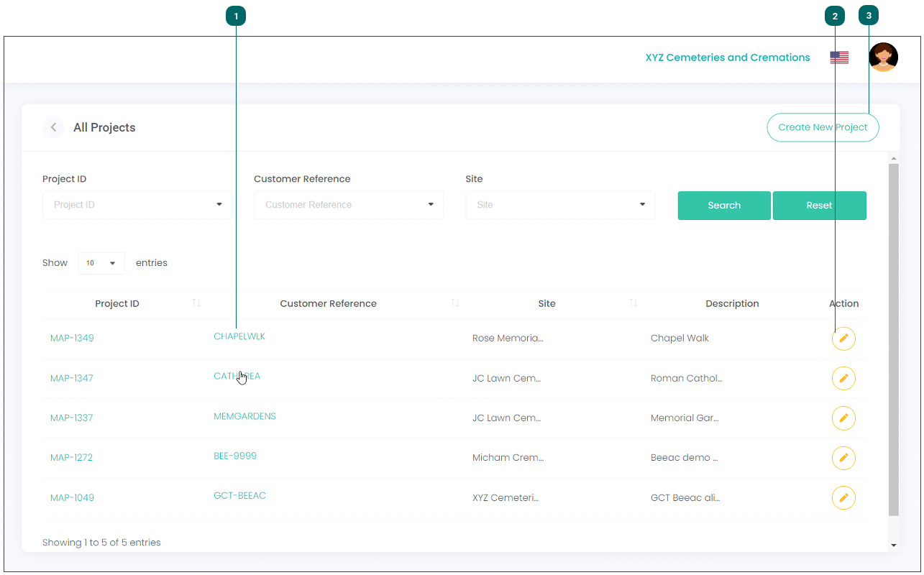The width and height of the screenshot is (924, 575).
Task: Sort table by Customer Reference column arrows
Action: (455, 303)
